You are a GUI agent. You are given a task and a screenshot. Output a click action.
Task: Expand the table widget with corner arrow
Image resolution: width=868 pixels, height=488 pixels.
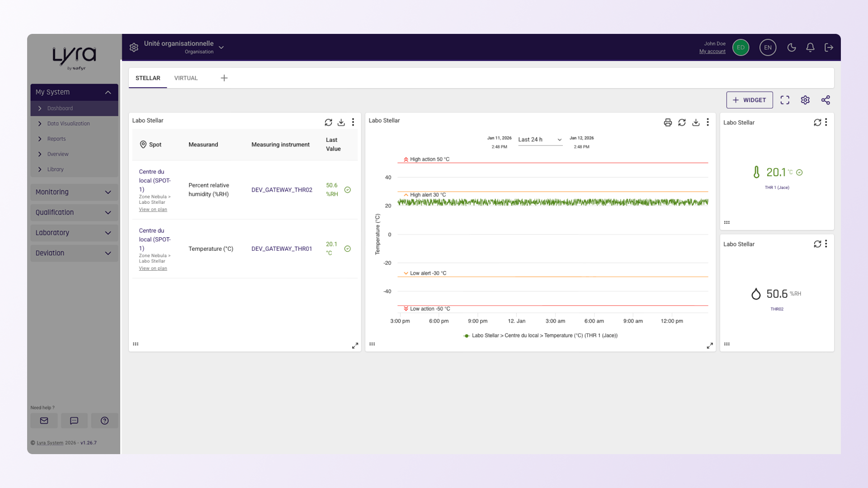pos(355,346)
